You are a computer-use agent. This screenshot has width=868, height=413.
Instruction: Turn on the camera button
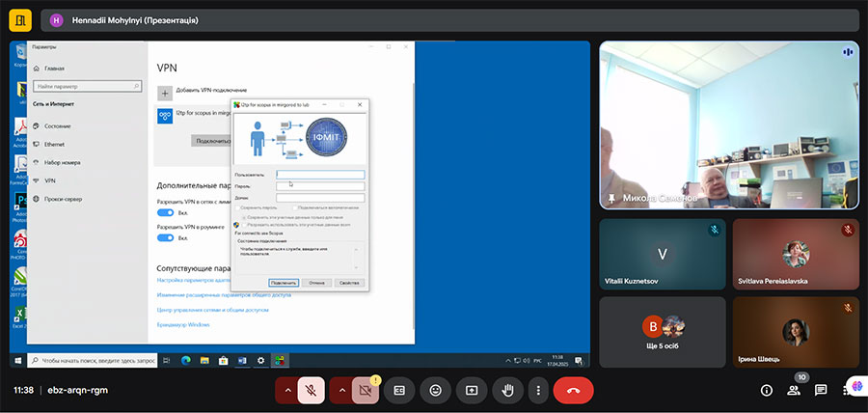(366, 390)
